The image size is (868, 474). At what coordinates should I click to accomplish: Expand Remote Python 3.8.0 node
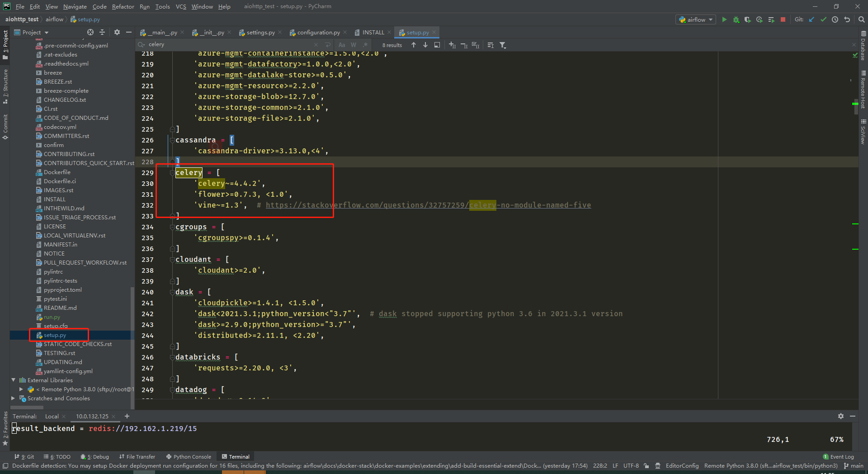(x=21, y=389)
